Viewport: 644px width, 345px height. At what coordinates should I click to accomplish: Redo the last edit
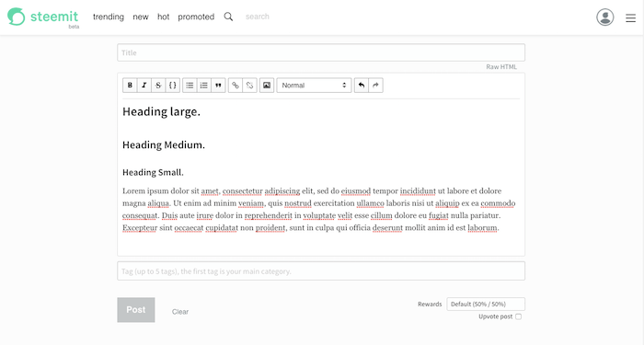click(x=375, y=86)
